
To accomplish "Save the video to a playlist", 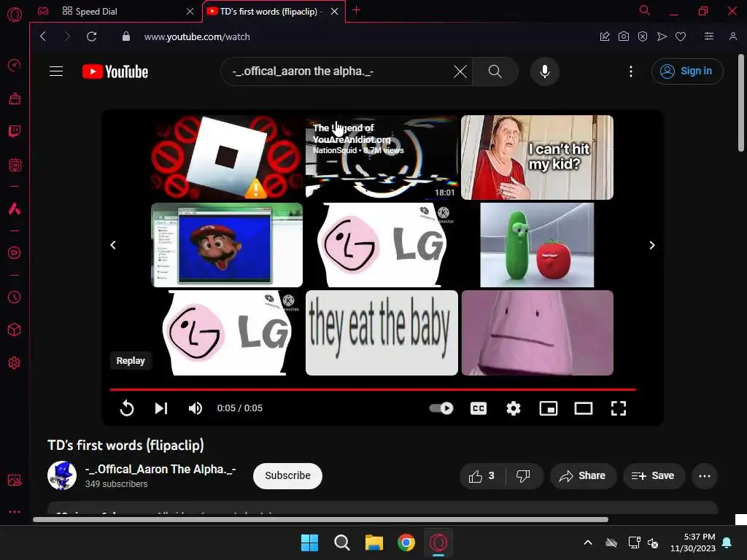I will click(654, 475).
